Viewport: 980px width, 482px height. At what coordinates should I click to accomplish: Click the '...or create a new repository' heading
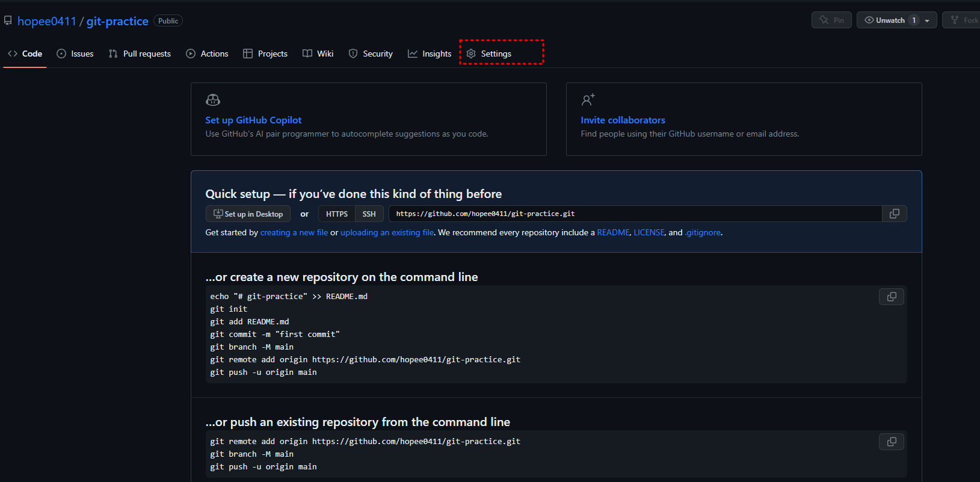click(342, 277)
